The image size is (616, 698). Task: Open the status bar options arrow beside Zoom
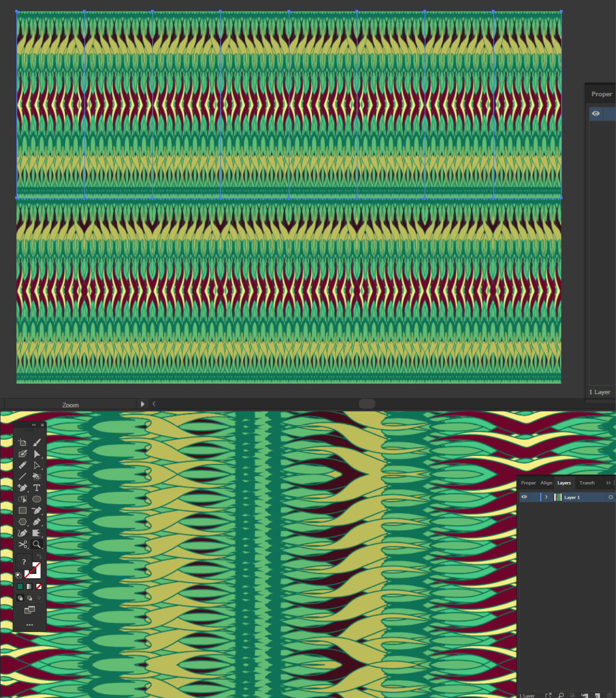pos(143,404)
